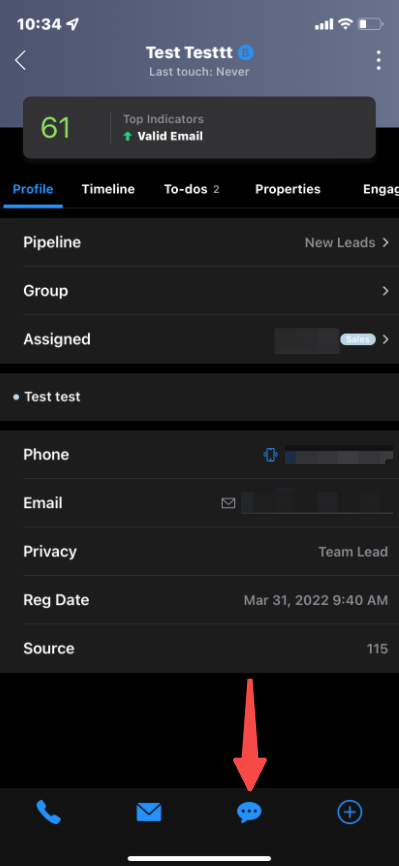Open the text message chat bubble icon

coord(249,812)
